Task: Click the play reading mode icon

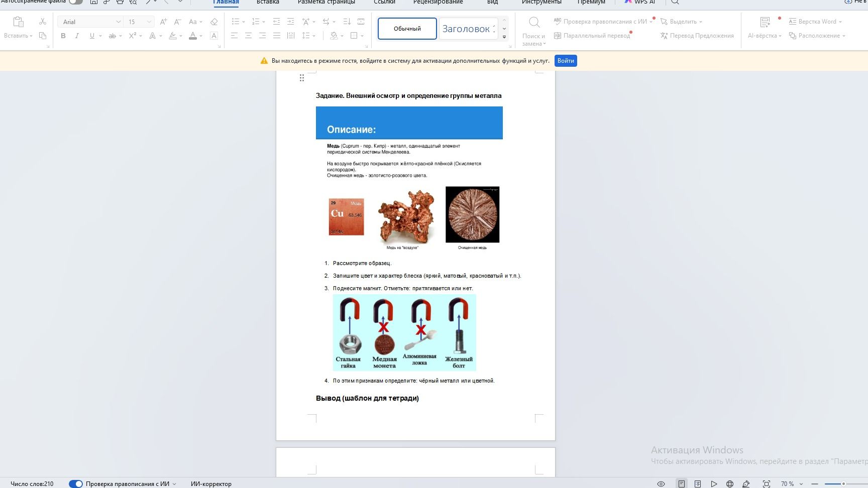Action: pos(714,484)
